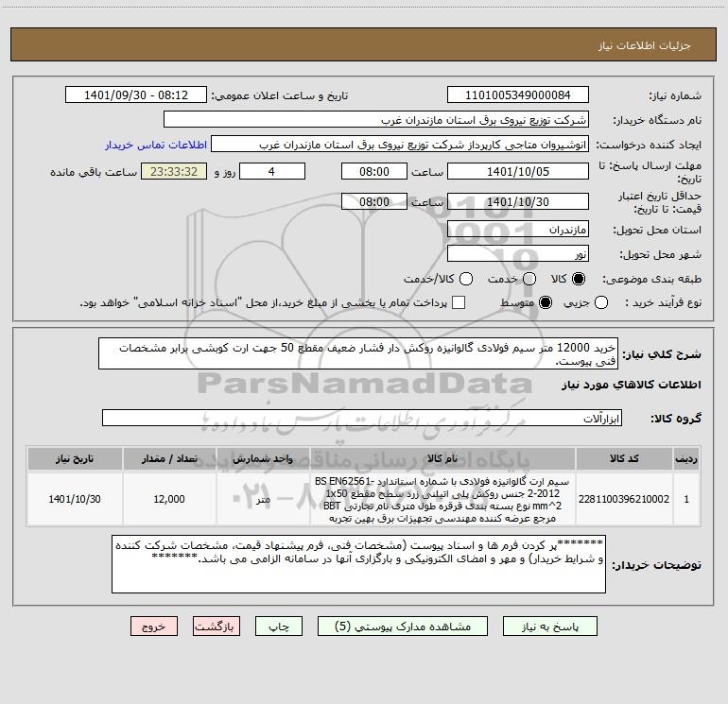Click the price validity date 1401/10/30 field
This screenshot has width=728, height=704.
[518, 201]
